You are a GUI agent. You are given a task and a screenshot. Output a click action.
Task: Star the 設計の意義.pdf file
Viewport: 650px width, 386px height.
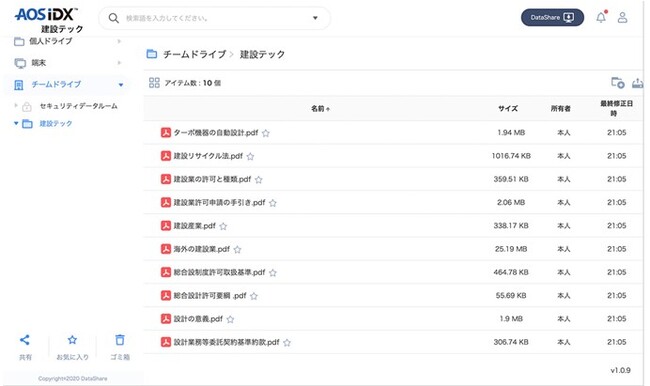[230, 319]
